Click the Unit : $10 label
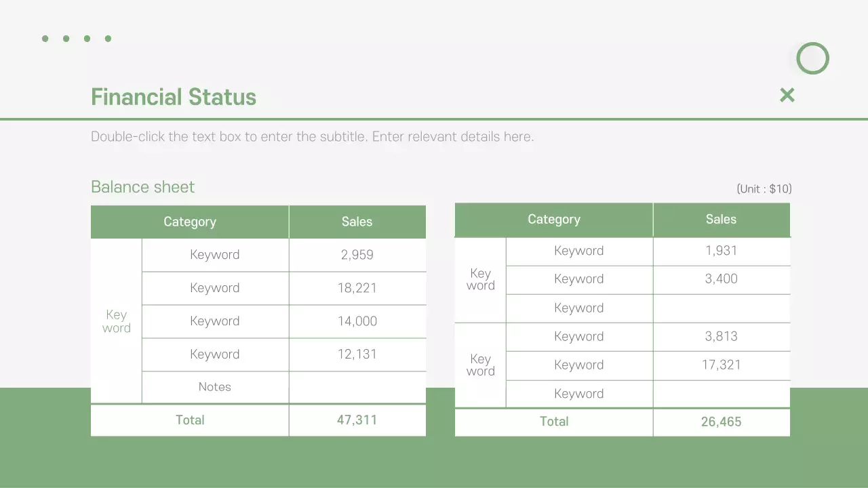Screen dimensions: 868x488 [x=764, y=189]
